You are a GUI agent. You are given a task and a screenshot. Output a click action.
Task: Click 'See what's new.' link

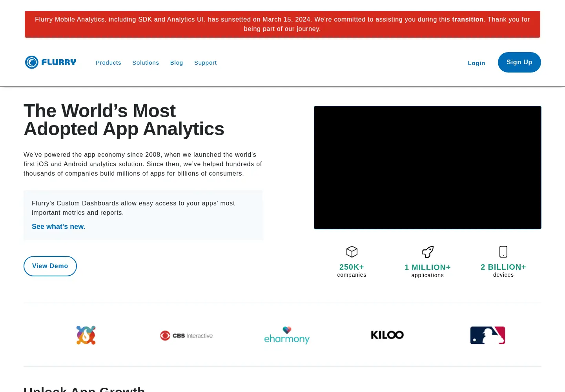pyautogui.click(x=58, y=227)
